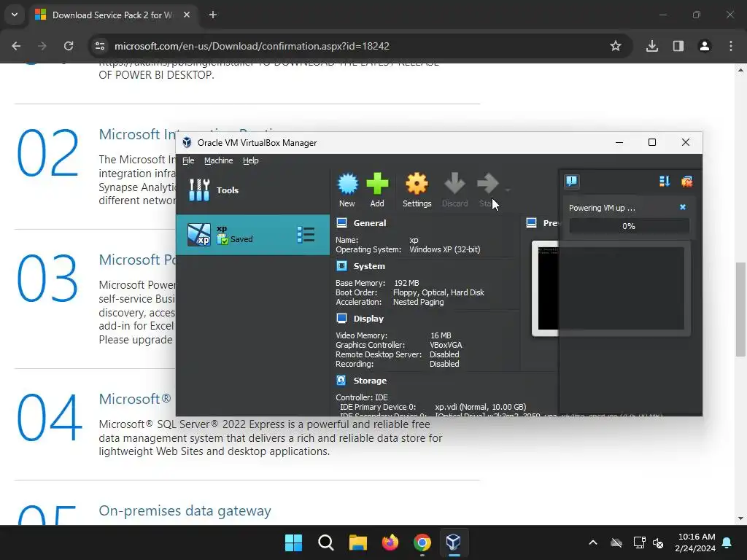Click the Start arrow toolbar button

pyautogui.click(x=487, y=190)
